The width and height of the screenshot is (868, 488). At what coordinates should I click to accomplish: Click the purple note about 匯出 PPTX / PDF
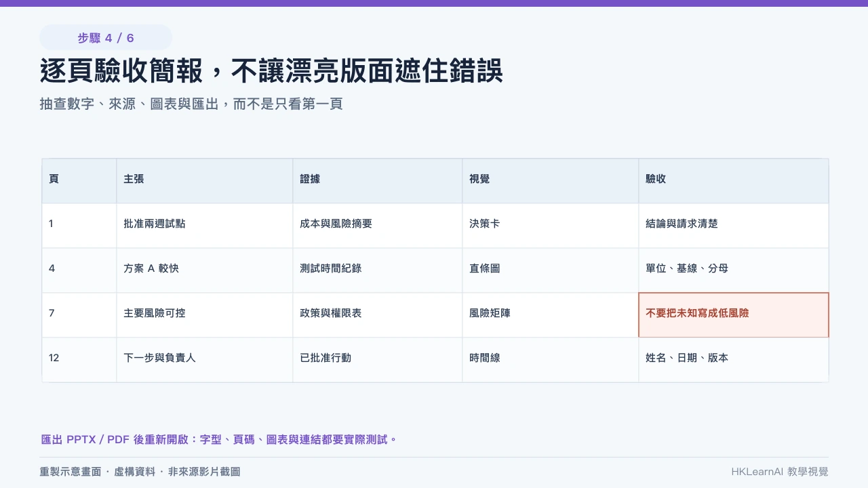coord(219,439)
